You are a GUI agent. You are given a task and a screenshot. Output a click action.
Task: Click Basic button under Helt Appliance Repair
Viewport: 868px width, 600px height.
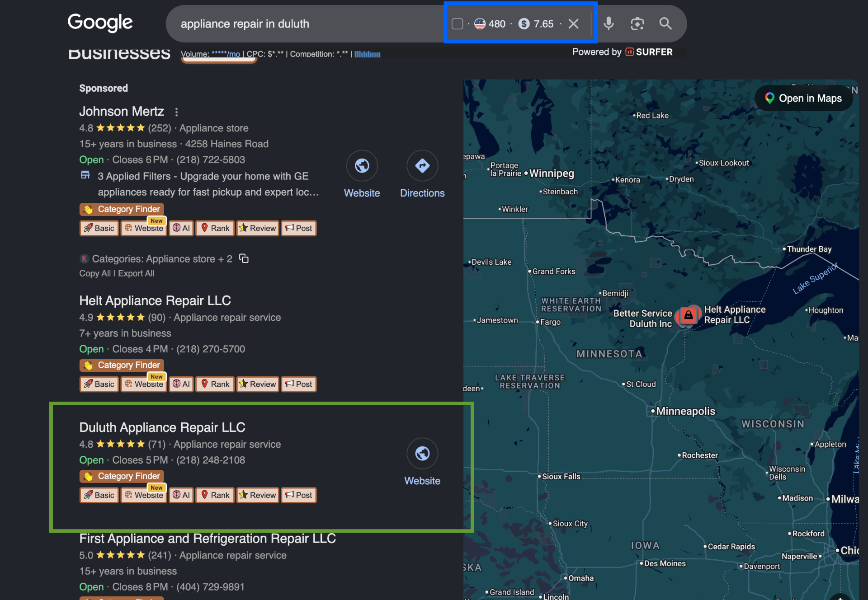tap(99, 384)
